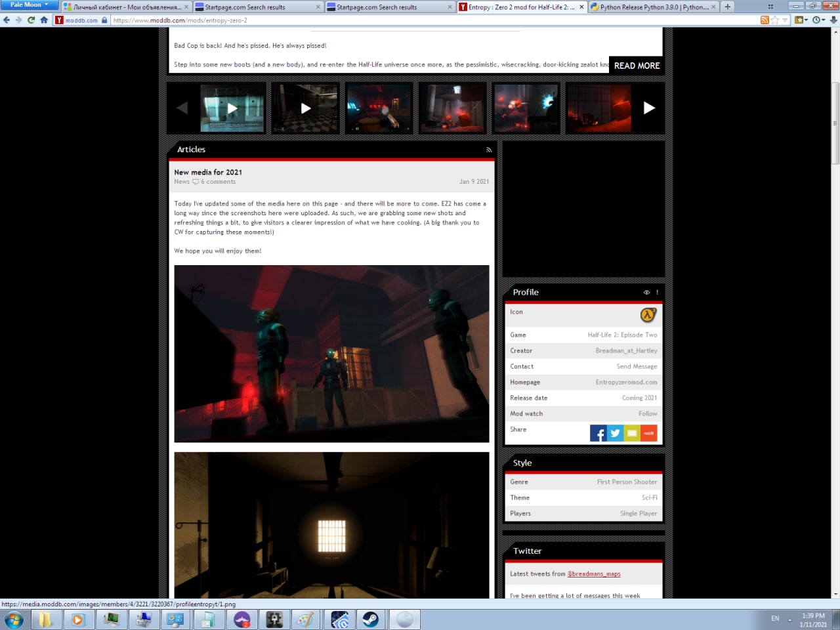Click the Articles RSS feed icon

click(x=489, y=150)
